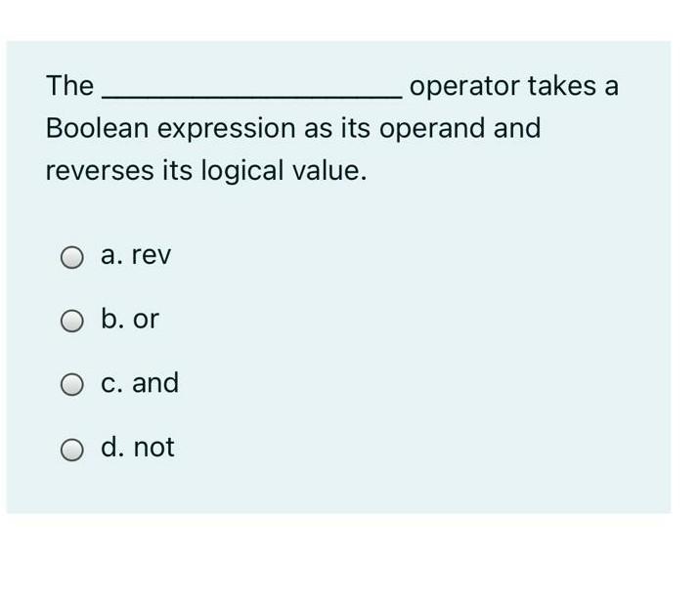Screen dimensions: 700x604
Task: Select the radio button for option a
Action: 72,257
